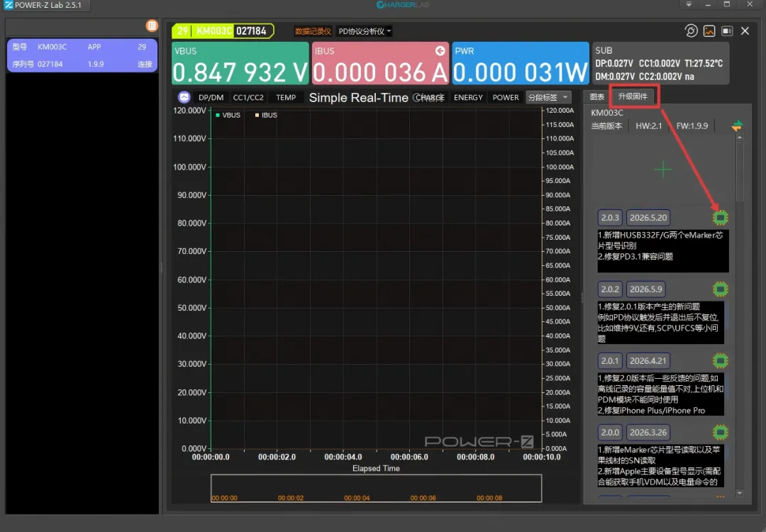Flash firmware 2.0.0 via chip icon

click(720, 433)
